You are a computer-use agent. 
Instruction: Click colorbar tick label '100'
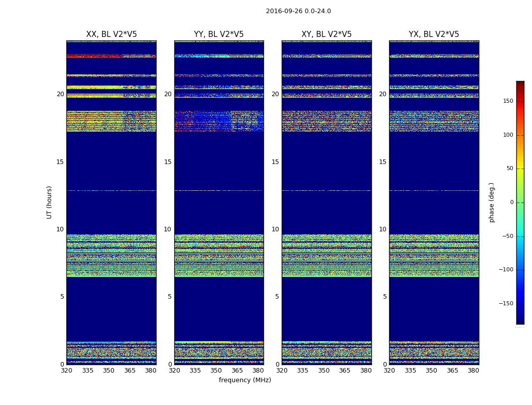(x=508, y=135)
